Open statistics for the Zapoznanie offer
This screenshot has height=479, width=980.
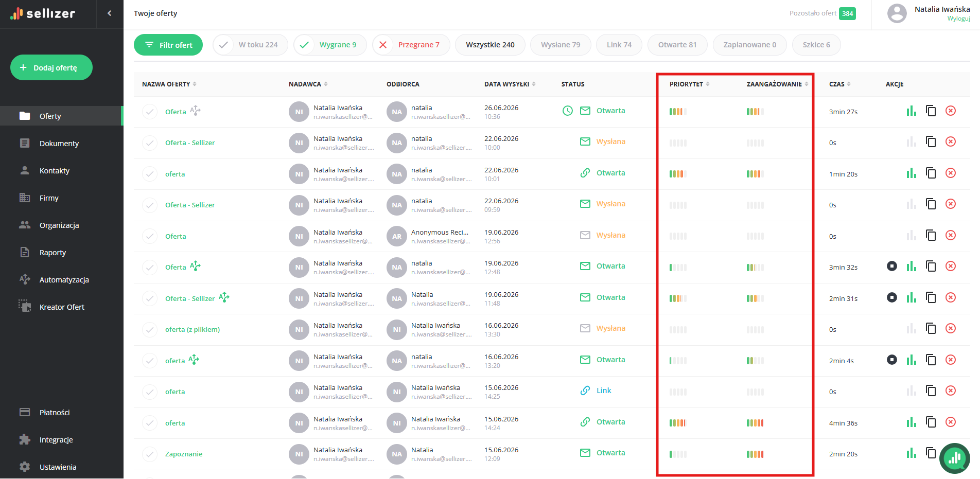[x=911, y=453]
